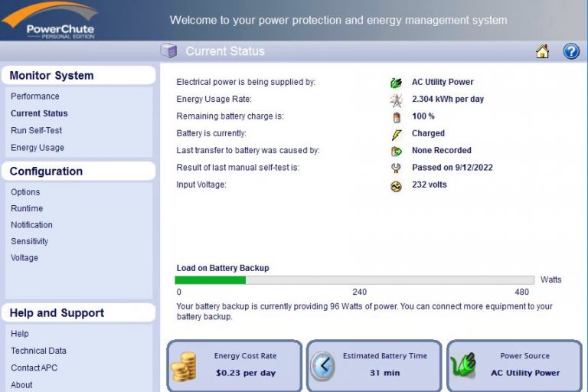Open the Performance page in sidebar
This screenshot has width=588, height=392.
click(x=35, y=96)
